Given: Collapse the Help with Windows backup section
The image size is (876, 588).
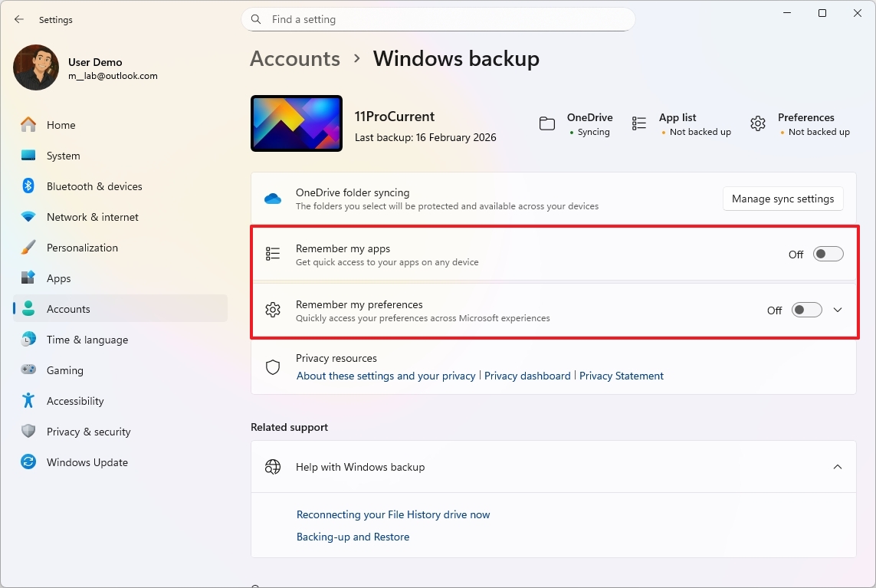Looking at the screenshot, I should 838,466.
